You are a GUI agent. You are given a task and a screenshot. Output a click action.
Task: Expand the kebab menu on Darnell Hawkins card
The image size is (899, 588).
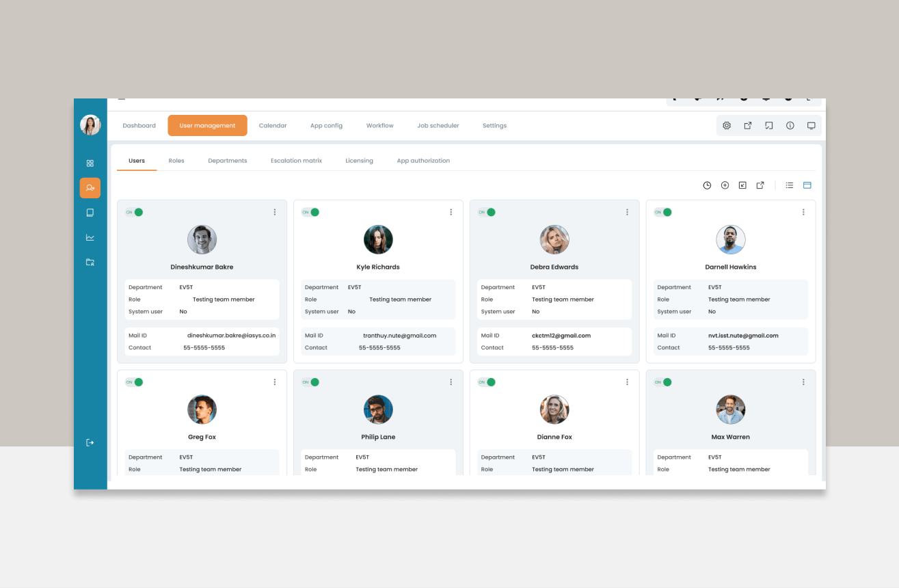pos(803,213)
